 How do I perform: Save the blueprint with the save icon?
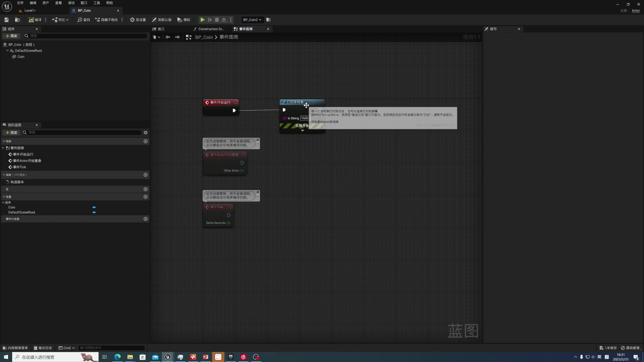pyautogui.click(x=6, y=20)
